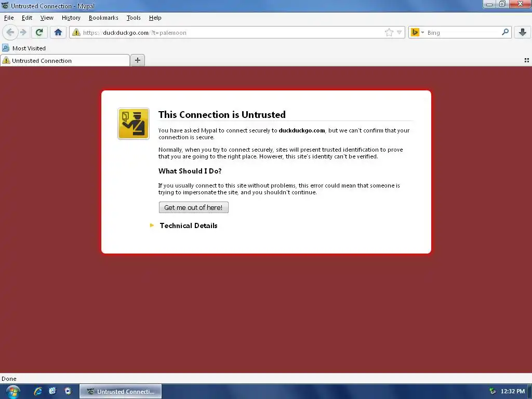Open the Bing search engine selector
The height and width of the screenshot is (399, 532).
coord(417,33)
